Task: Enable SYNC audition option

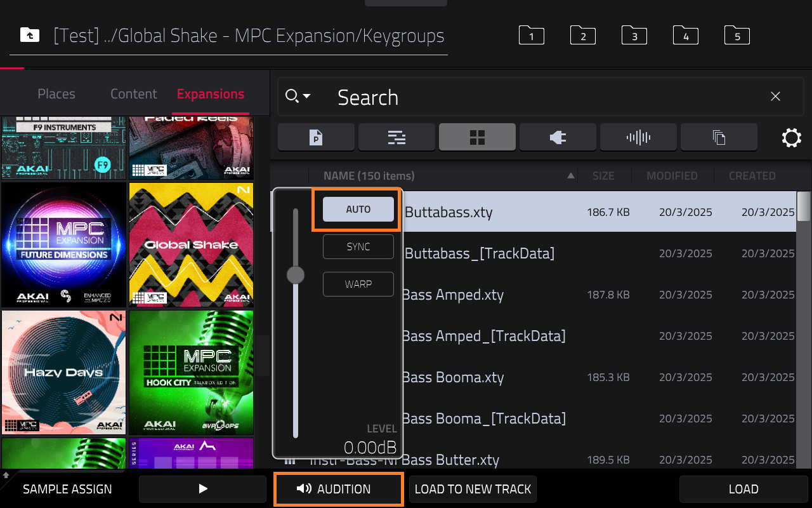Action: [x=358, y=247]
